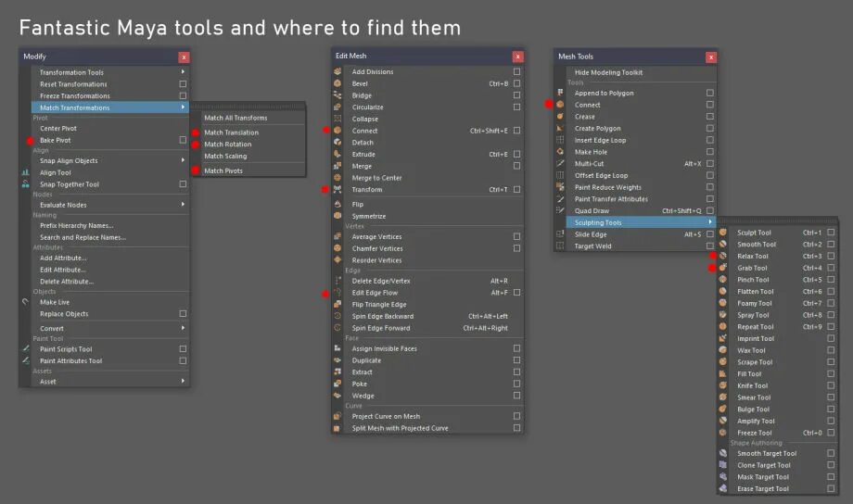Click the Wedge icon in Edit Mesh
The image size is (853, 504).
[x=337, y=396]
